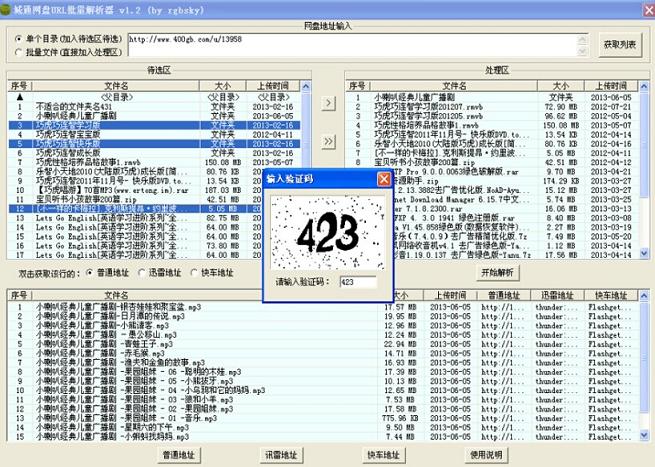
Task: Sort 待选区 list by 上传时间 column
Action: coord(270,86)
